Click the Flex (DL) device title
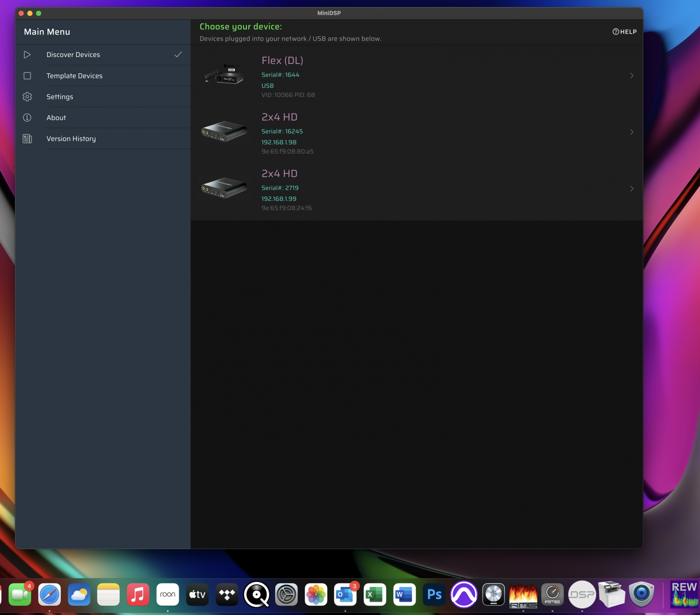Screen dimensions: 700x615 click(282, 61)
